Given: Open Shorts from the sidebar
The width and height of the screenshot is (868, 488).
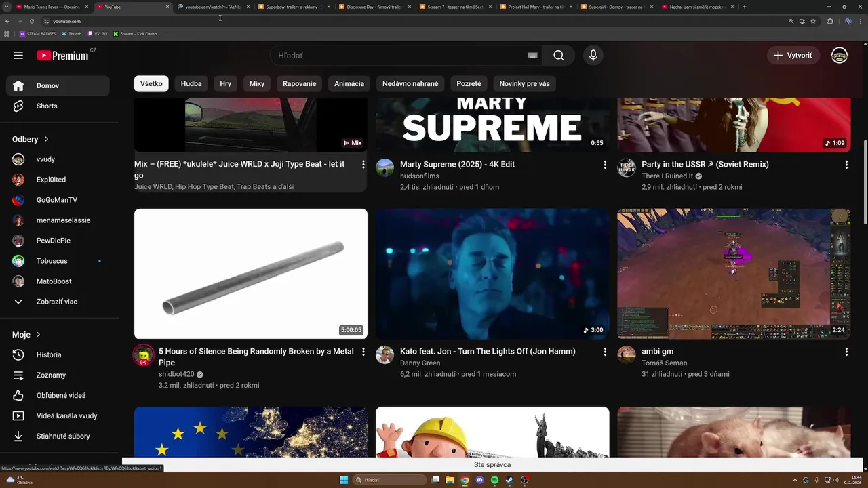Looking at the screenshot, I should point(58,106).
